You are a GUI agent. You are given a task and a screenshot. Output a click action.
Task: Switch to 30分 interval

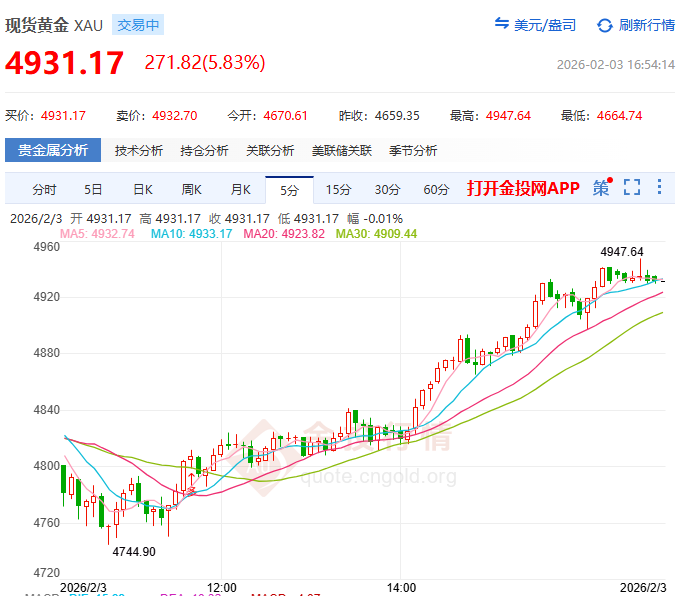coord(387,190)
